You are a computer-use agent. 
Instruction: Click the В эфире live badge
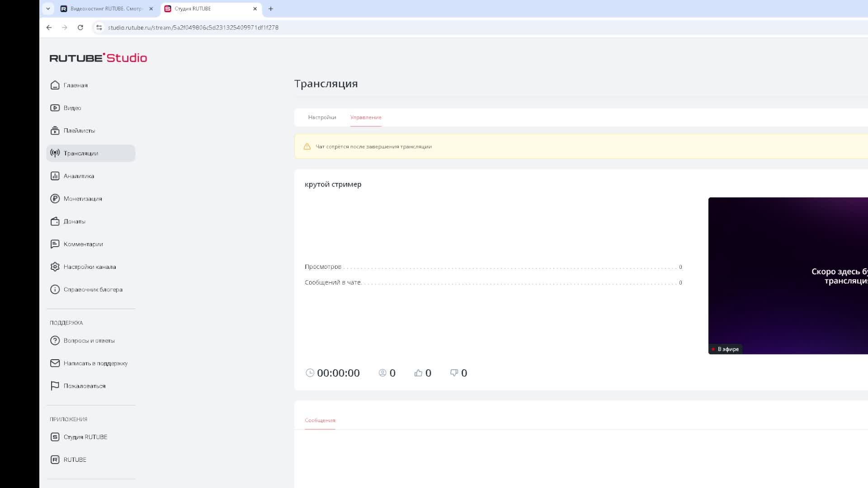[x=725, y=349]
